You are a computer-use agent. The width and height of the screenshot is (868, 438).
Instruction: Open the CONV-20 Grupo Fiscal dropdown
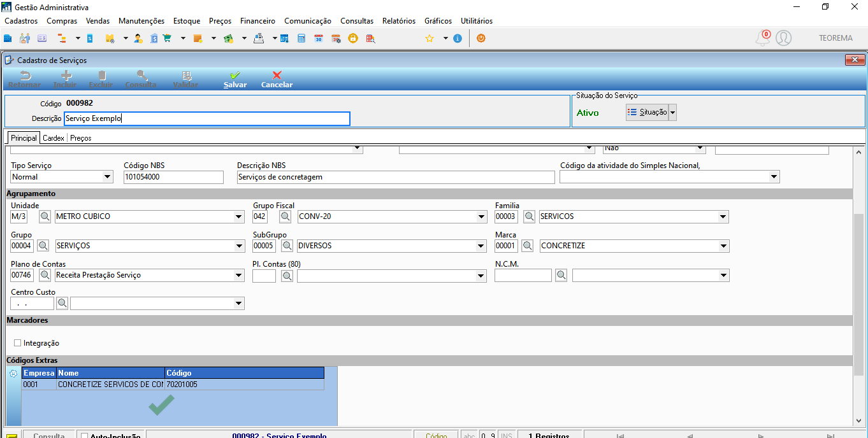(481, 216)
